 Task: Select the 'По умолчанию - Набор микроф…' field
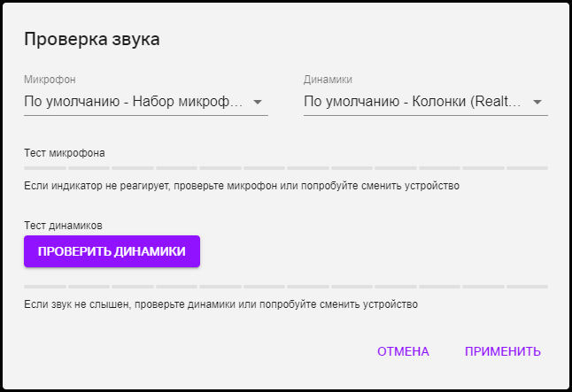[146, 102]
